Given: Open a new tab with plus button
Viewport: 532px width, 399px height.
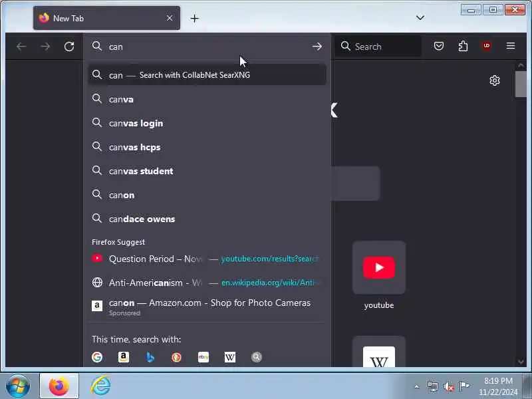Looking at the screenshot, I should (x=194, y=19).
